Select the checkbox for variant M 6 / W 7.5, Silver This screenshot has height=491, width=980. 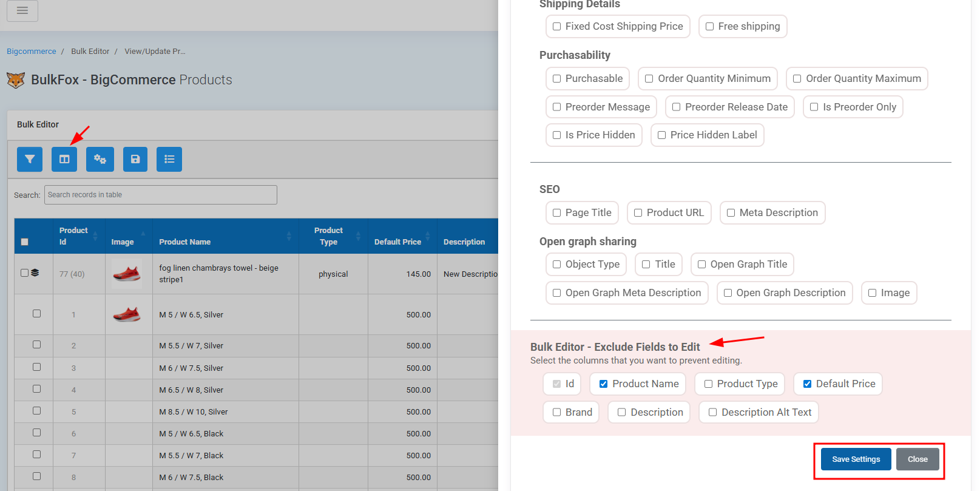[x=37, y=367]
